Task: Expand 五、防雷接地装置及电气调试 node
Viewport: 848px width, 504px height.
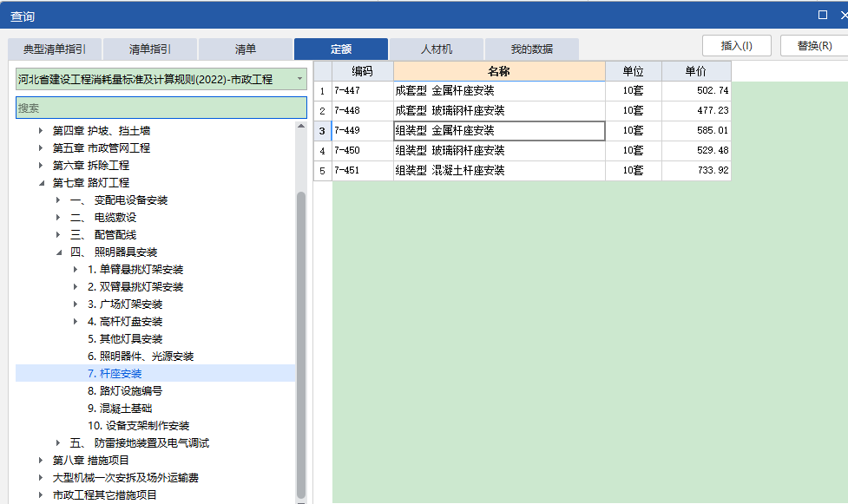Action: tap(56, 442)
